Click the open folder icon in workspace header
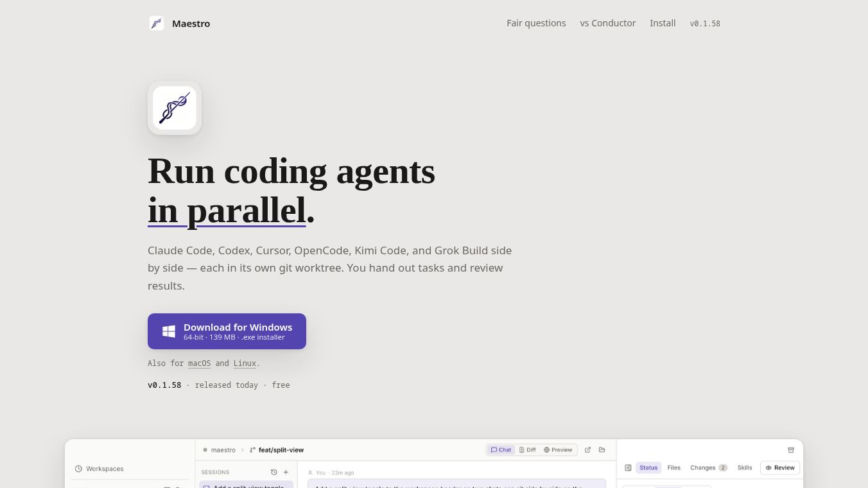 [602, 450]
